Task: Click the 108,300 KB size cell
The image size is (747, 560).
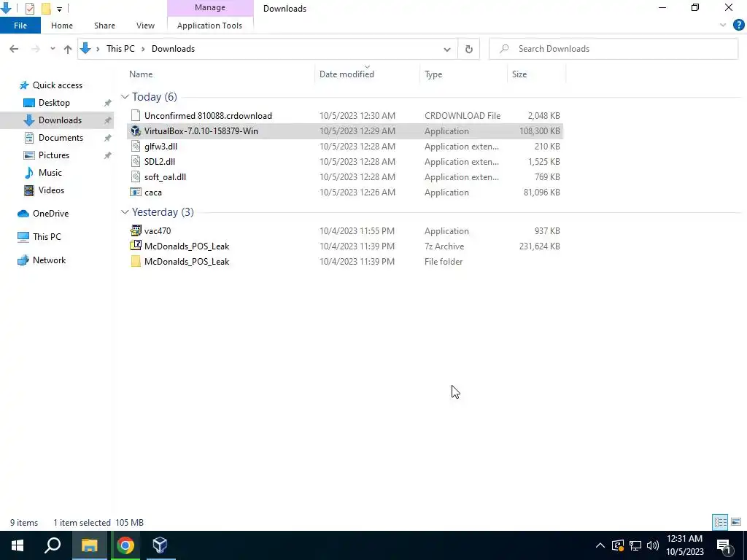Action: coord(539,131)
